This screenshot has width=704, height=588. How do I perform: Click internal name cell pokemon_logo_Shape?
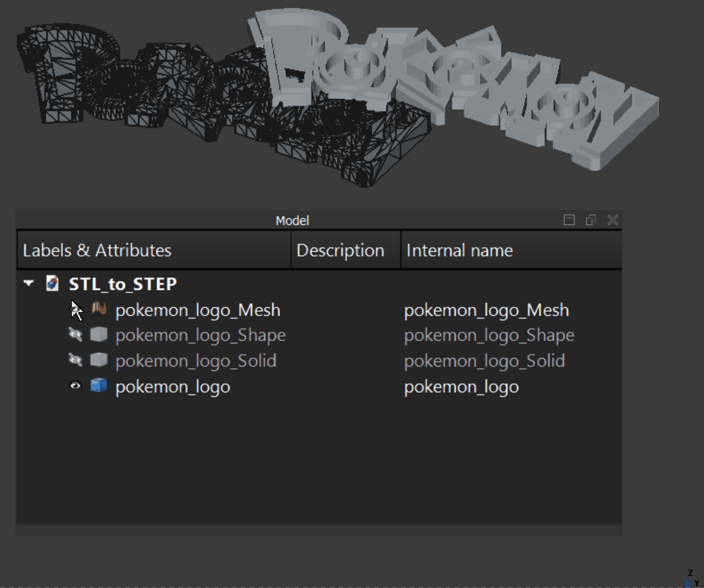489,335
